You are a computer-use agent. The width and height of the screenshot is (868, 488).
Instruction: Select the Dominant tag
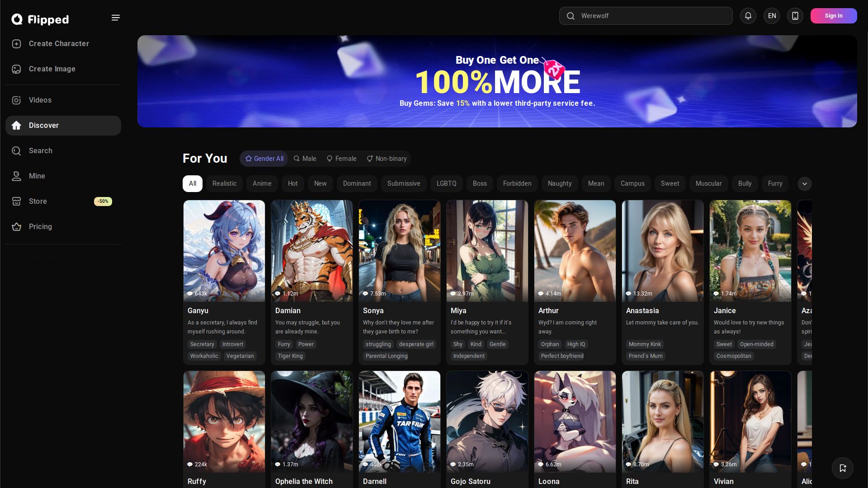pyautogui.click(x=357, y=183)
